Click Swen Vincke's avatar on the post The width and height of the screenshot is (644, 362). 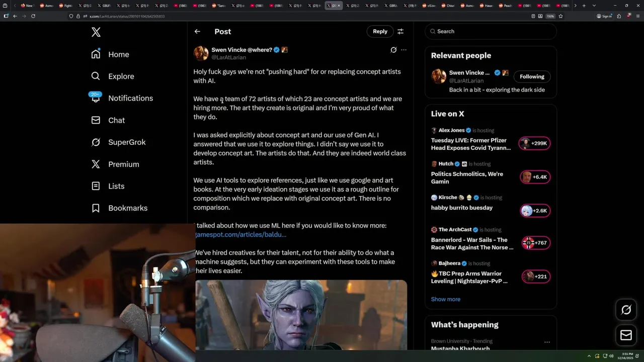coord(201,53)
